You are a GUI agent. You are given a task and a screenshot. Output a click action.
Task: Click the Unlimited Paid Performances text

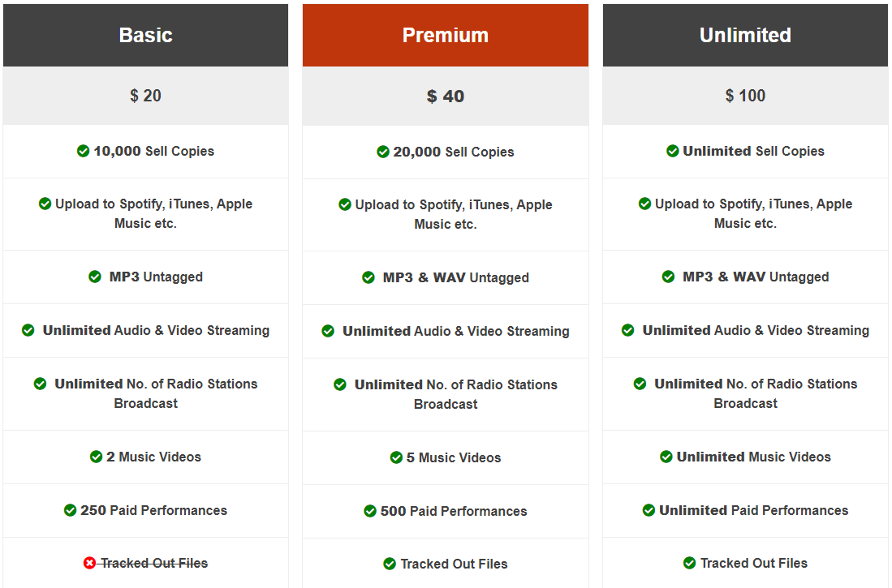click(x=754, y=510)
